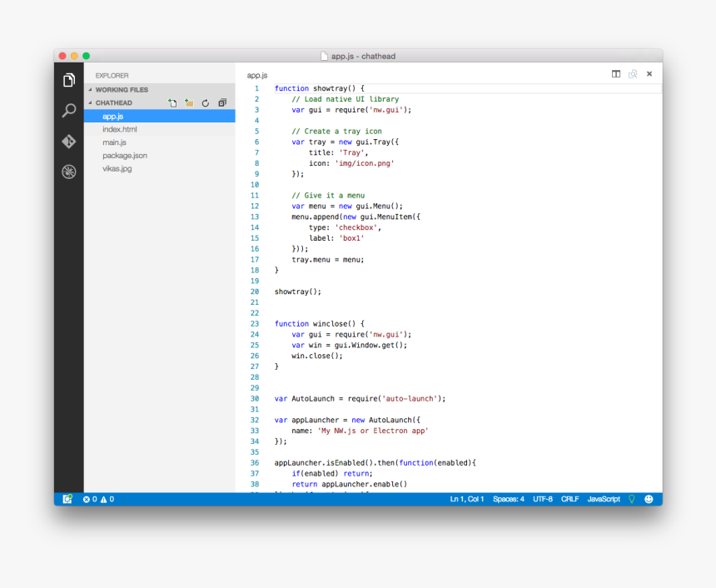This screenshot has width=716, height=588.
Task: Refresh the explorer file list
Action: pos(206,103)
